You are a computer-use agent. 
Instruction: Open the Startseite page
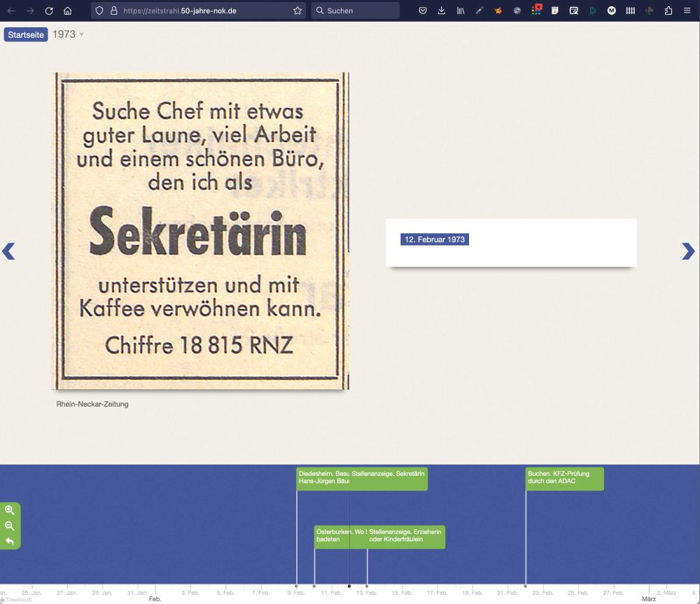[25, 34]
